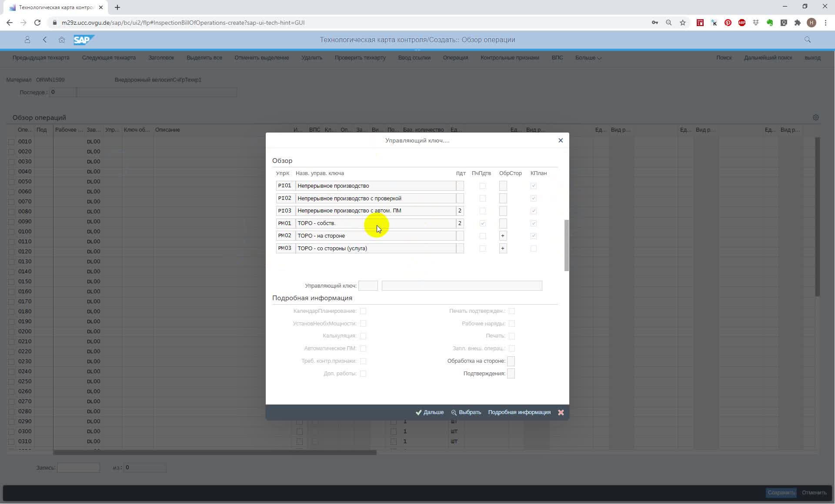Open Chrome profile avatar
Viewport: 835px width, 504px height.
tap(812, 23)
